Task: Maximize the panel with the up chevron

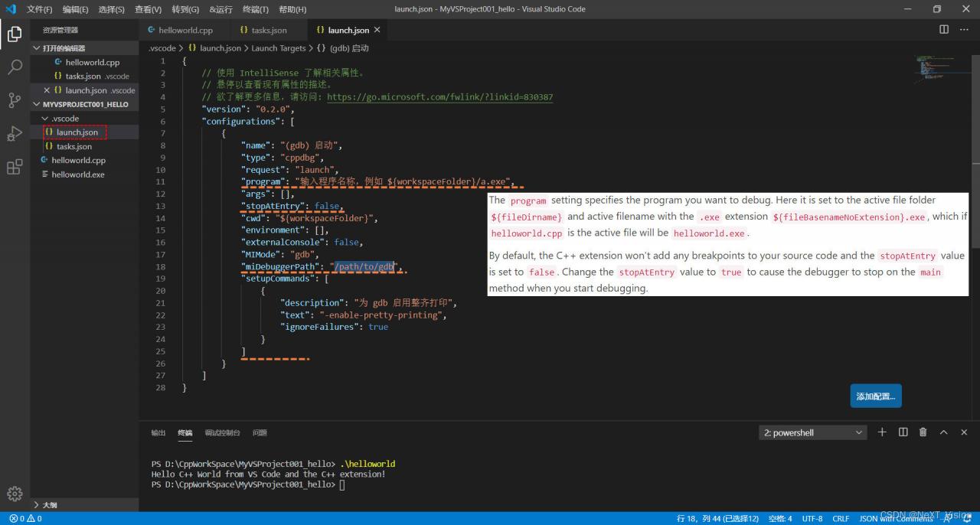Action: pos(944,432)
